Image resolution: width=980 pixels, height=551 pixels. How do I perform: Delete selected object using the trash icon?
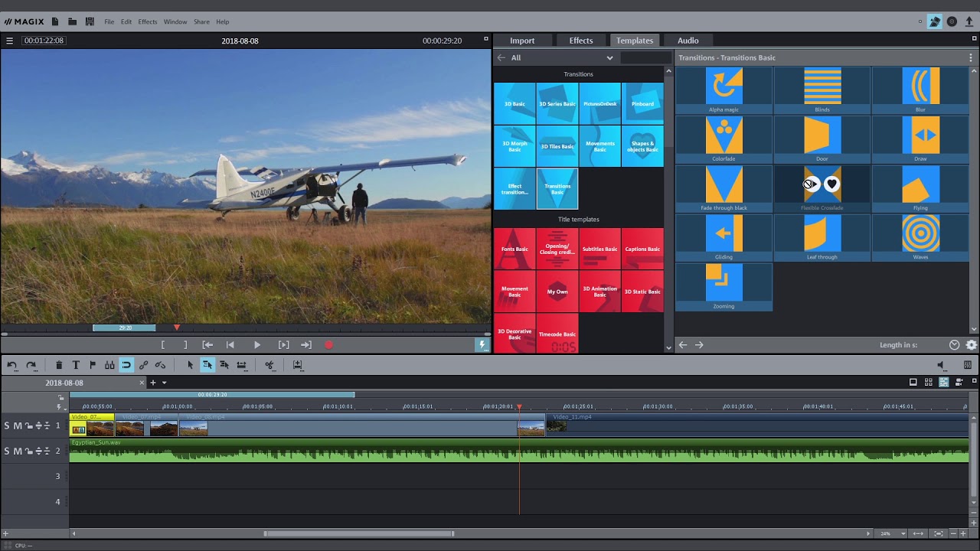pyautogui.click(x=59, y=365)
